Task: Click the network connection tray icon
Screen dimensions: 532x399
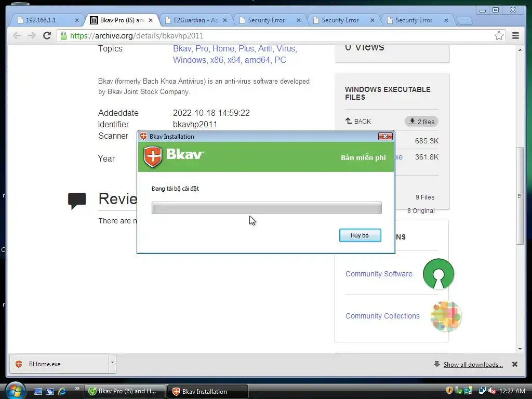Action: [x=482, y=391]
